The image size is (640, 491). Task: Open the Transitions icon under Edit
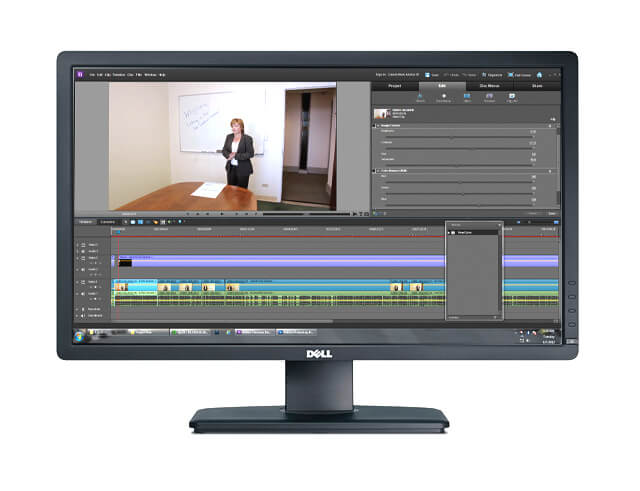444,98
